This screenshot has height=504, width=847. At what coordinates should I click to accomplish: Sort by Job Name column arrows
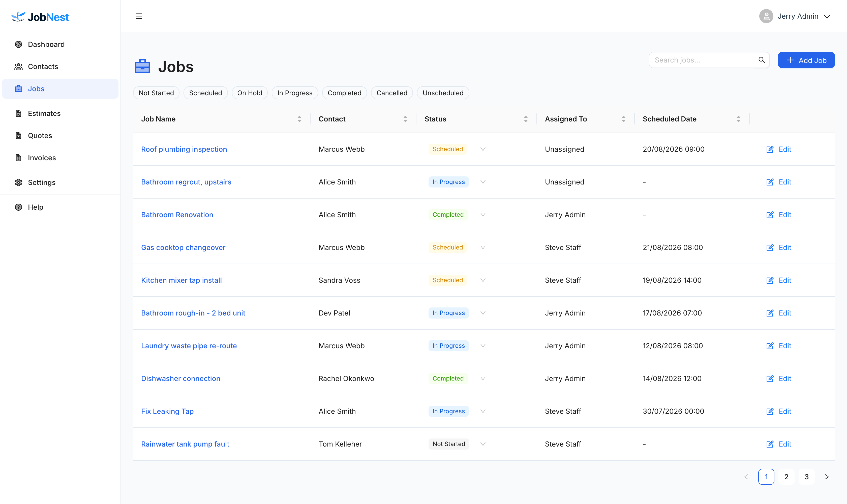(299, 119)
